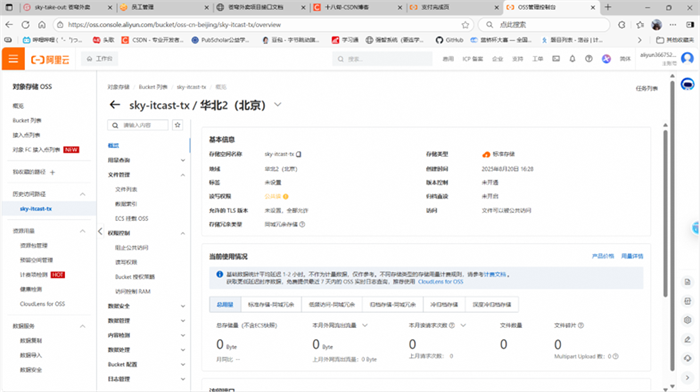Expand the log management menu group

pos(183,379)
